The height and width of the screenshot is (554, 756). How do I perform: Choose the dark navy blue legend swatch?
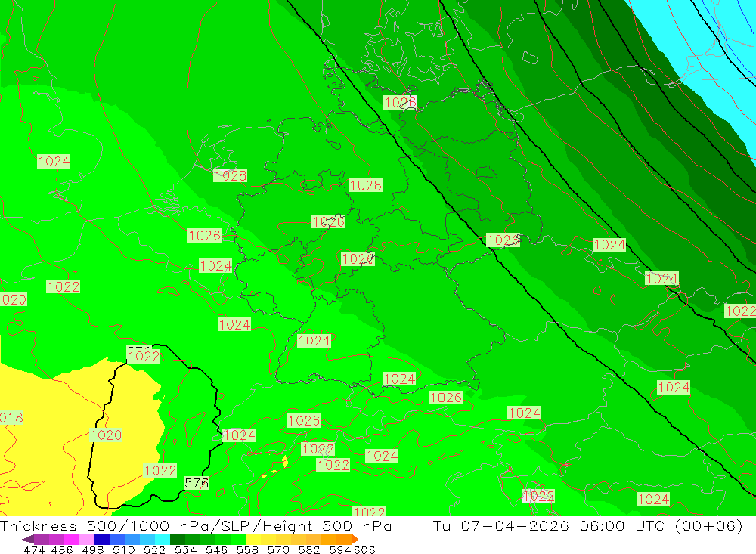coord(102,539)
